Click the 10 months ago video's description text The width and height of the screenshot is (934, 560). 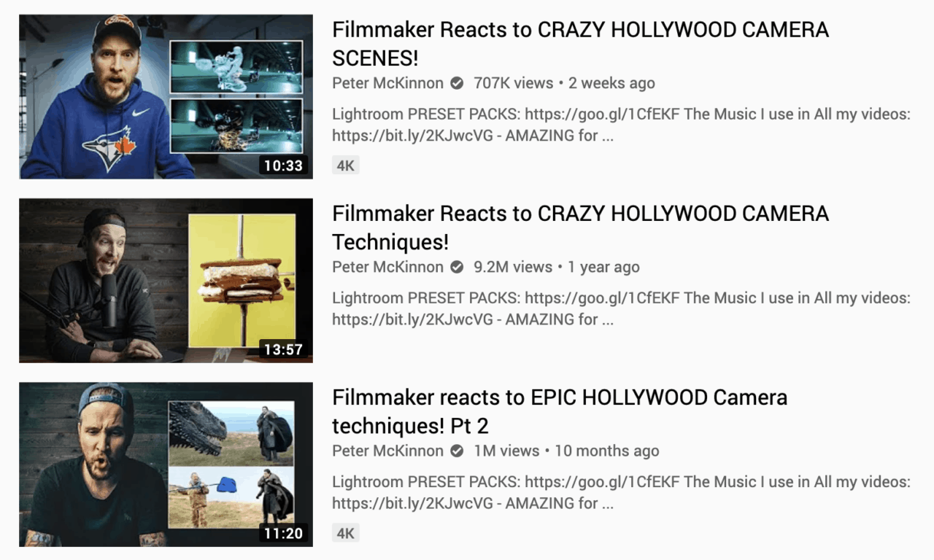[621, 492]
